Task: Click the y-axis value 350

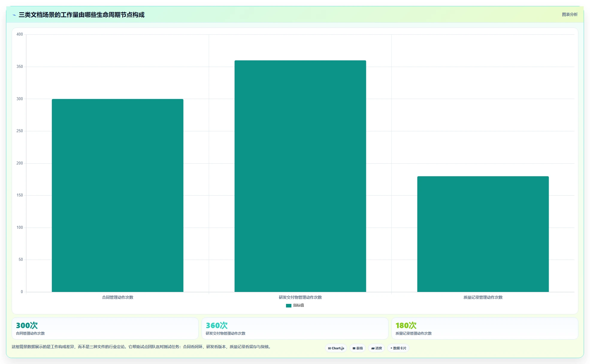Action: [19, 67]
